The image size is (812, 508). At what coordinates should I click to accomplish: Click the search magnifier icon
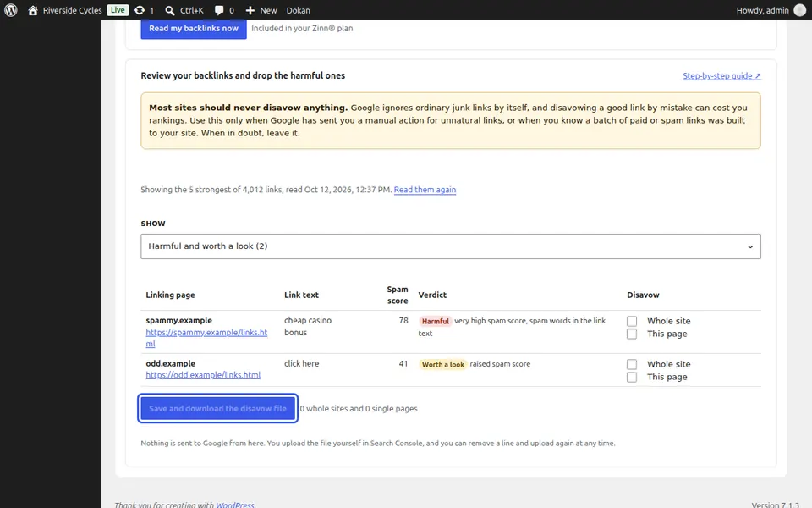(x=169, y=10)
